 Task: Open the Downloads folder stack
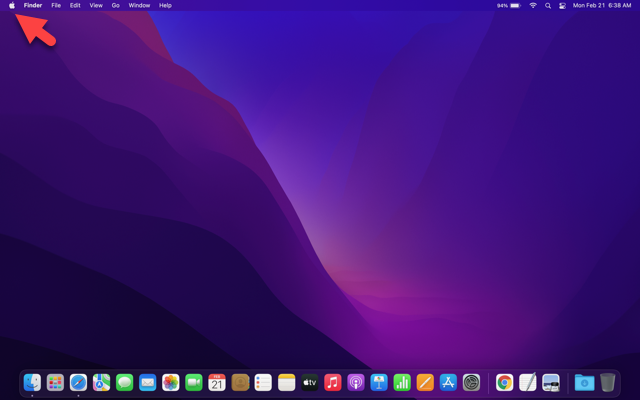[x=584, y=382]
